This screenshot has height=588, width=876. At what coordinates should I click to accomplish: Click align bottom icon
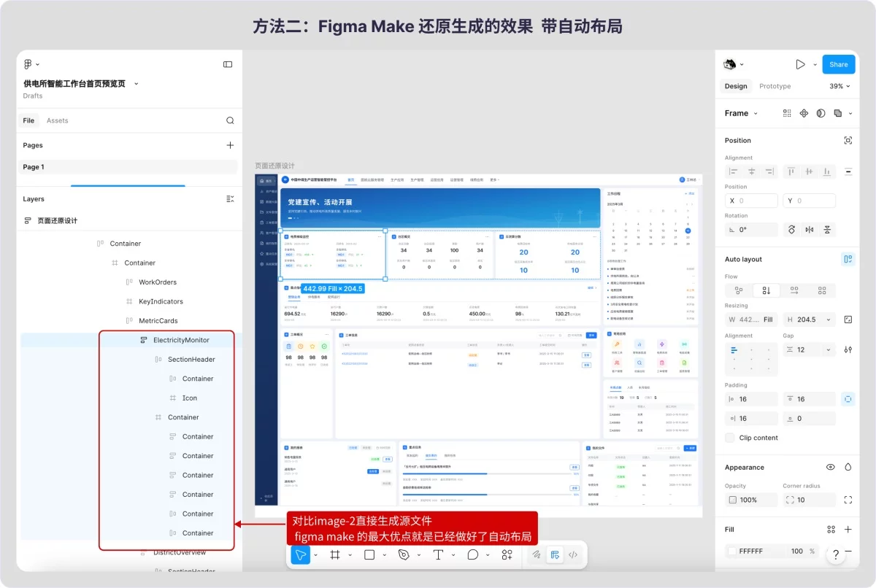coord(827,171)
